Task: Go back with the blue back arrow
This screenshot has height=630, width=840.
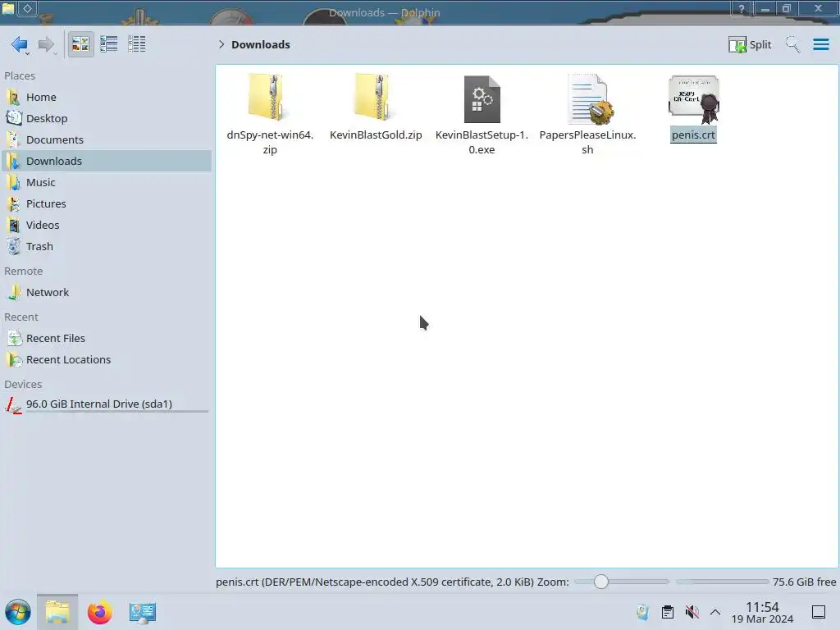Action: pos(20,44)
